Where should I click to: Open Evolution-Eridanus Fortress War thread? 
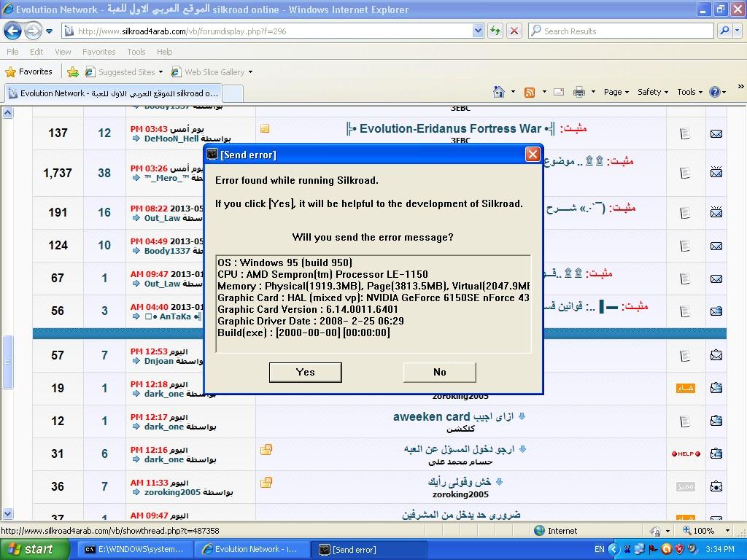point(450,128)
